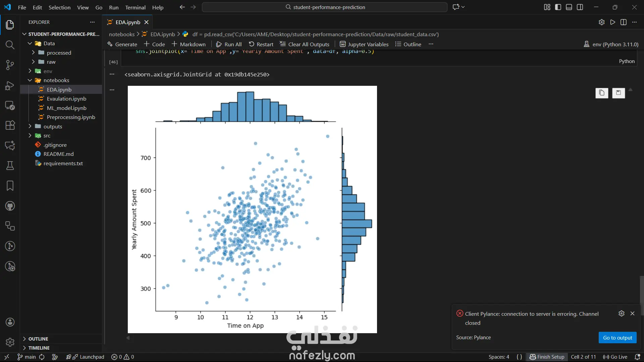Screen dimensions: 644x362
Task: Open the Testing flask icon view
Action: coord(10,166)
